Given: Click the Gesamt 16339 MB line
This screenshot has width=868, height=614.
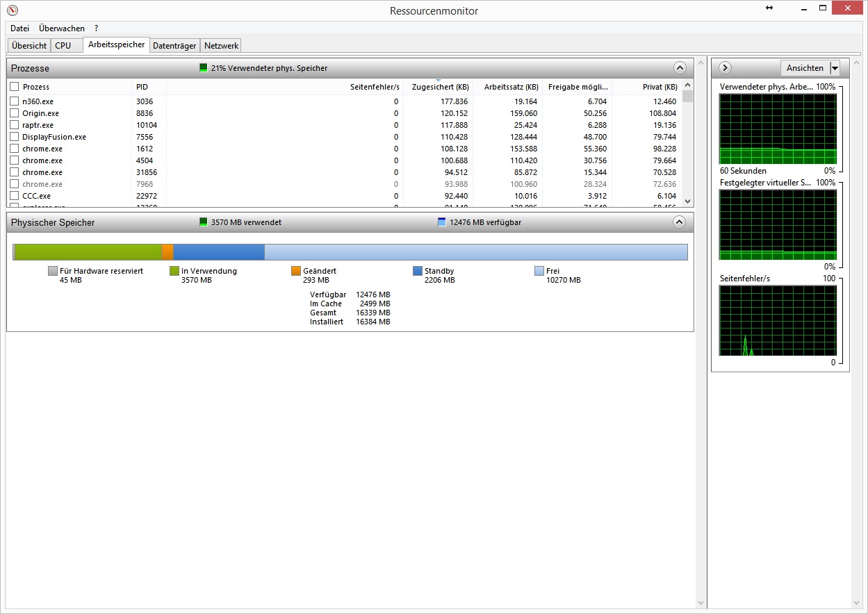Looking at the screenshot, I should (x=350, y=313).
